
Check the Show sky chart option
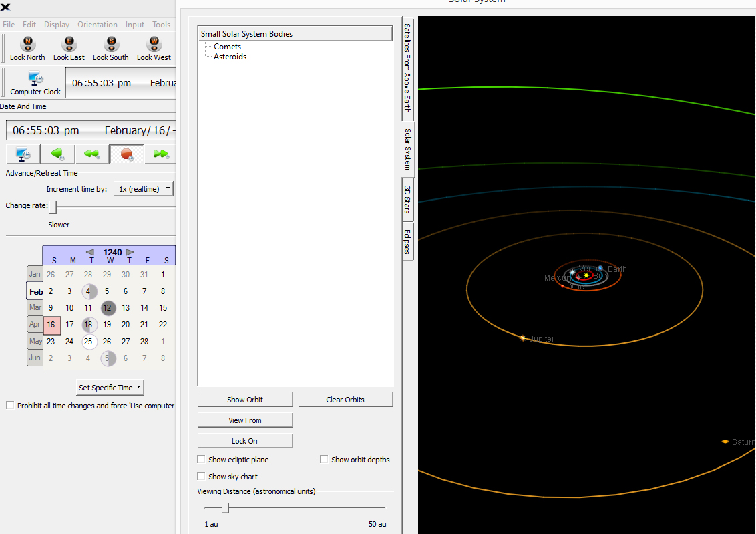tap(202, 477)
